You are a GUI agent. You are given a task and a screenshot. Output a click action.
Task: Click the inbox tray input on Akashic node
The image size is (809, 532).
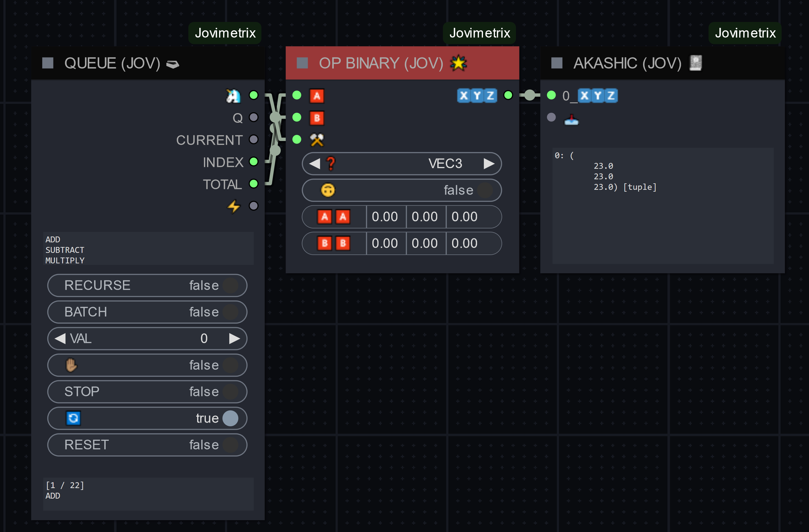tap(571, 119)
